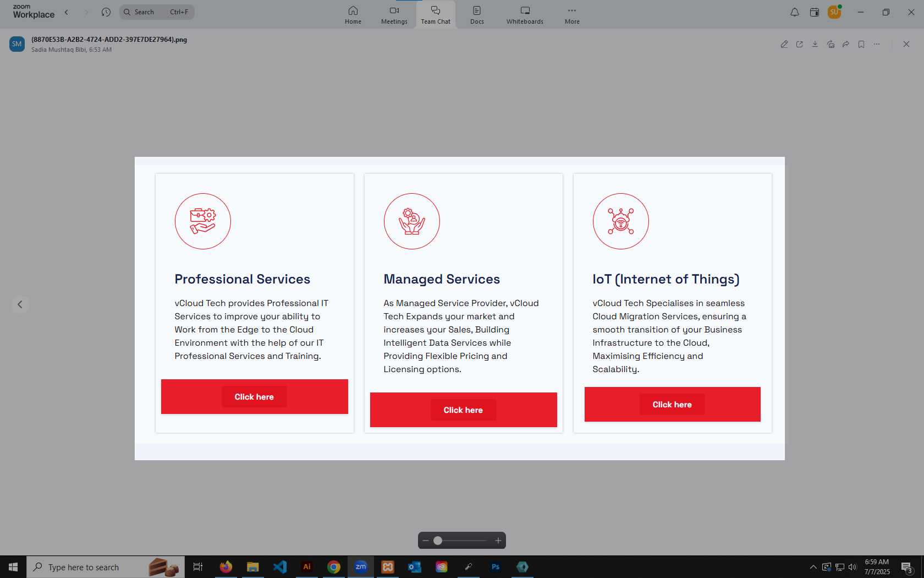Show hidden system tray icons
924x578 pixels.
[x=813, y=567]
